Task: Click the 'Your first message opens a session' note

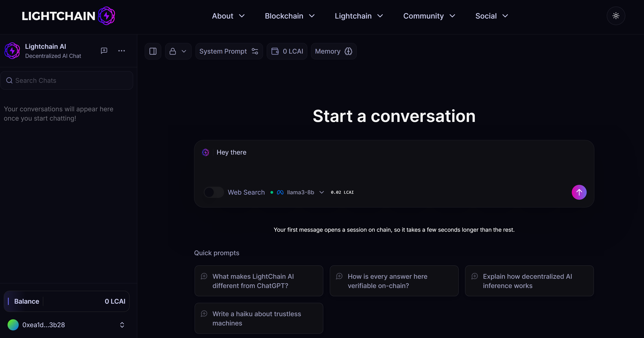Action: click(394, 230)
